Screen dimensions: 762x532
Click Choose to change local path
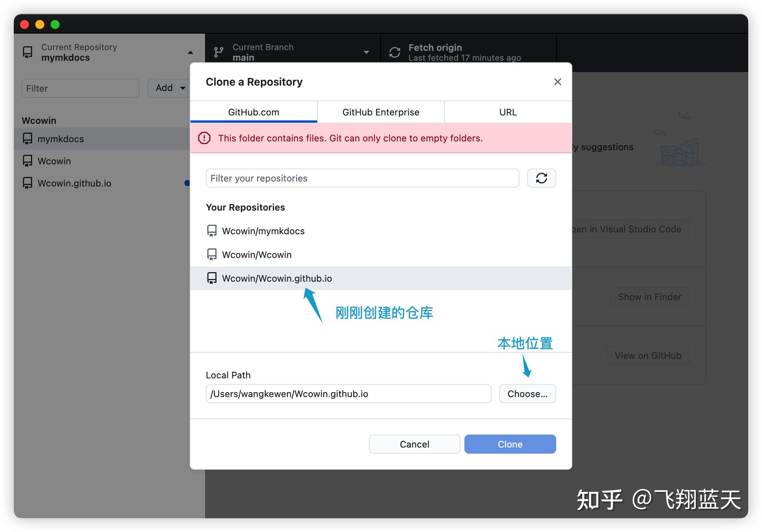click(x=527, y=394)
